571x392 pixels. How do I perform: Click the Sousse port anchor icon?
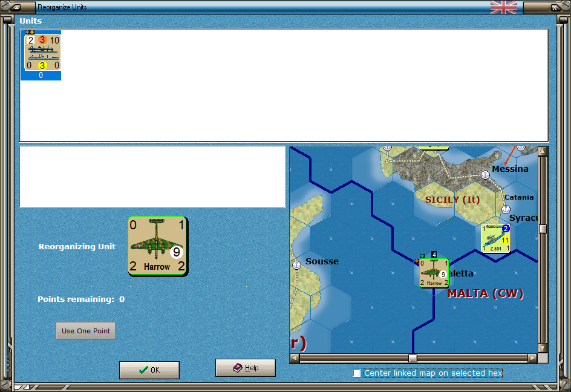point(297,265)
